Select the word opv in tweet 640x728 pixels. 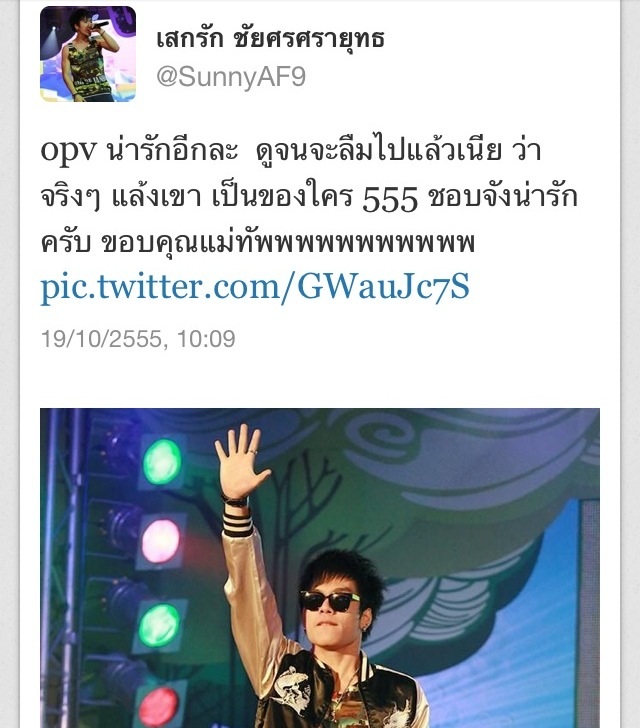(x=69, y=151)
